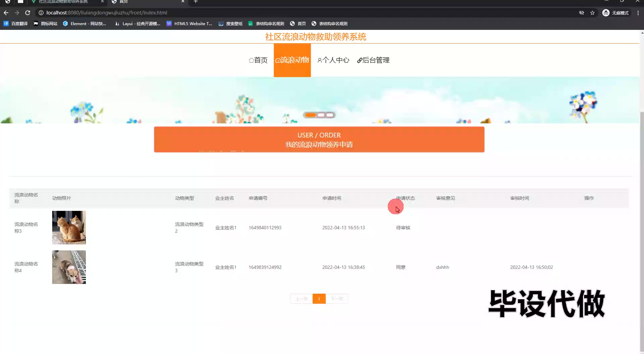Click the 审核时间 column header

point(520,198)
